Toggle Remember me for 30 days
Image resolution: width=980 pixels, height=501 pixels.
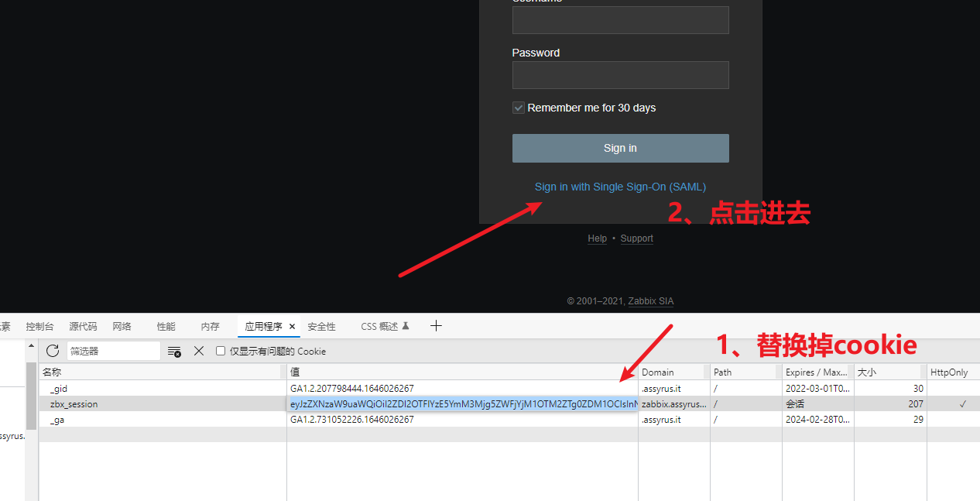[519, 108]
